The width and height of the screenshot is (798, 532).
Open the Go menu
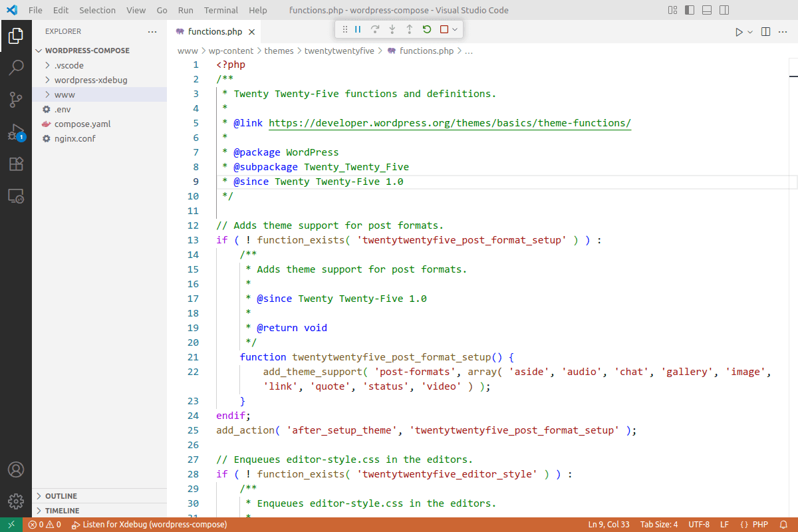162,10
